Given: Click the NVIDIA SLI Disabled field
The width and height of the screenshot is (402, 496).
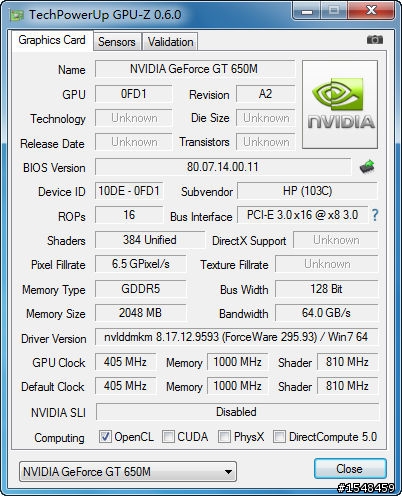Looking at the screenshot, I should click(237, 412).
